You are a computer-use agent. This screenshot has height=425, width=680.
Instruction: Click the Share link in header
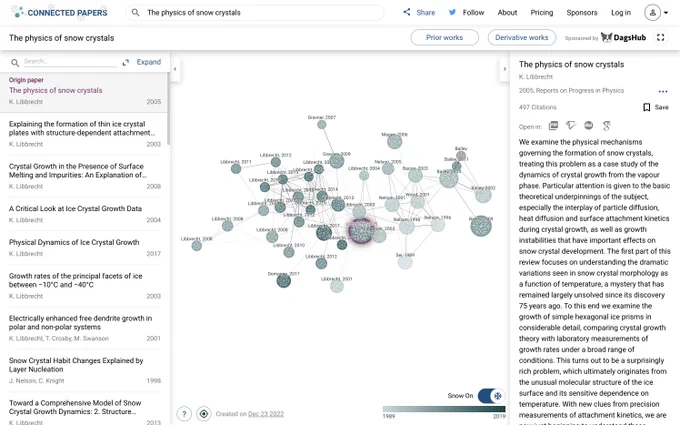click(x=425, y=13)
